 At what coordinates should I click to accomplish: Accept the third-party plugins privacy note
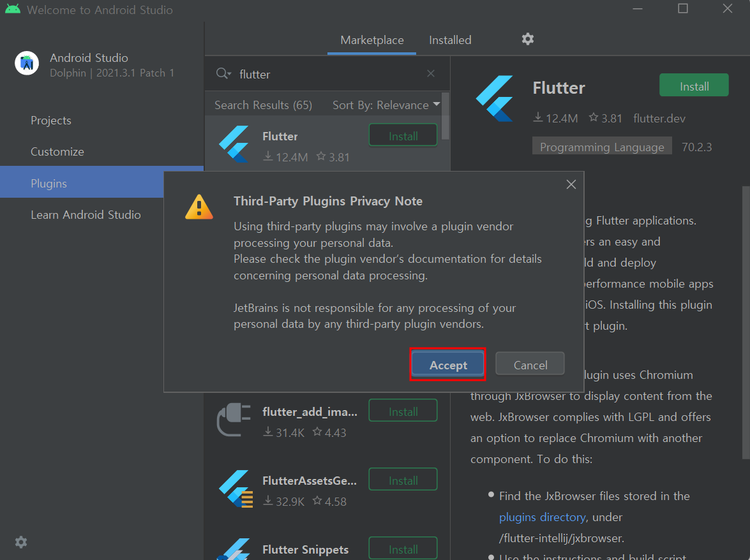pyautogui.click(x=447, y=365)
